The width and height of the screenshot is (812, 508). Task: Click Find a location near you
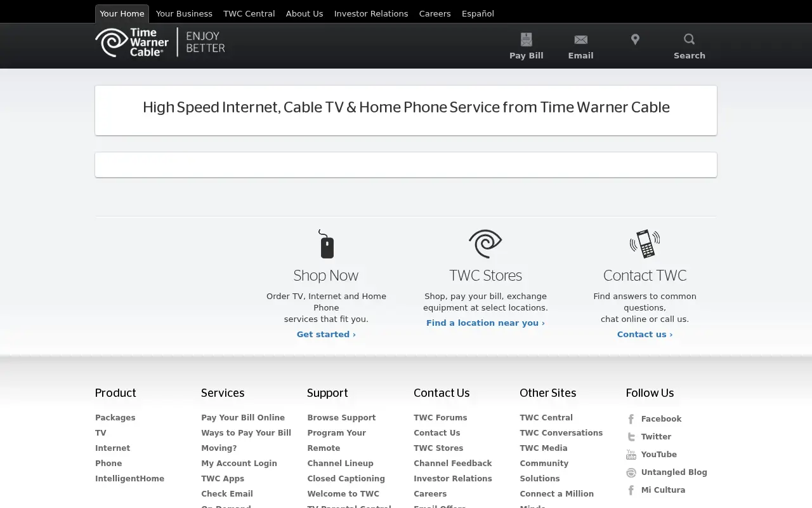click(485, 323)
